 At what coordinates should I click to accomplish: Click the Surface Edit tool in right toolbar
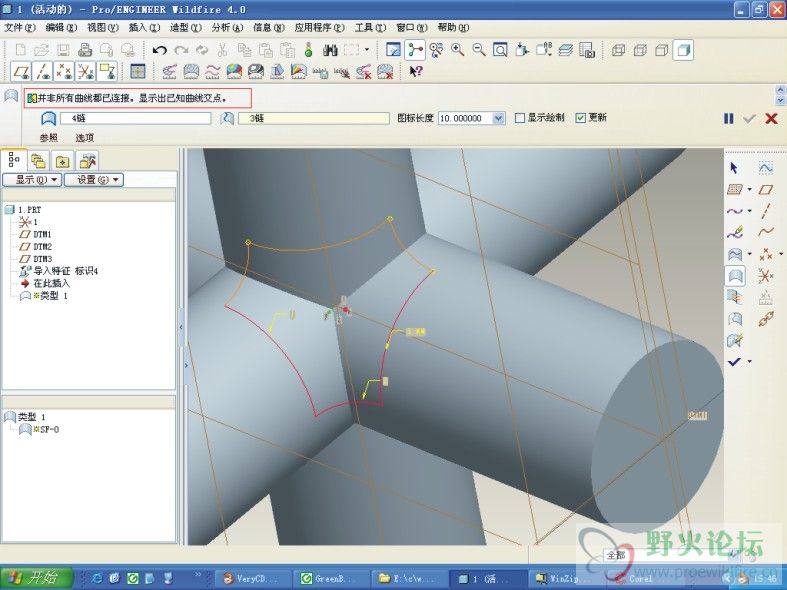point(735,341)
